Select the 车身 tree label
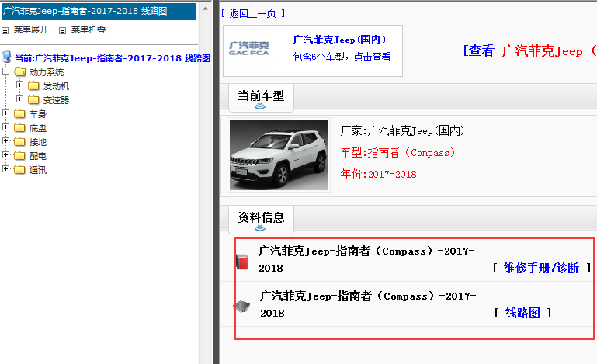The height and width of the screenshot is (364, 597). coord(38,114)
